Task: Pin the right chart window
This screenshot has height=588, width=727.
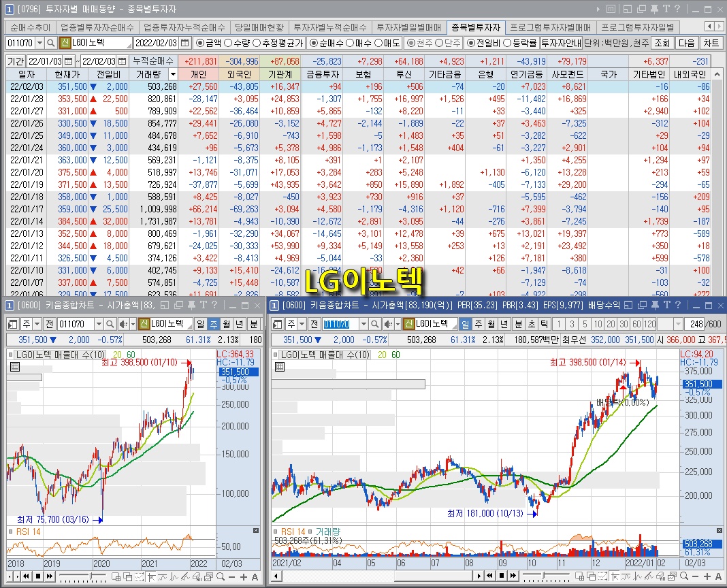Action: pyautogui.click(x=655, y=305)
